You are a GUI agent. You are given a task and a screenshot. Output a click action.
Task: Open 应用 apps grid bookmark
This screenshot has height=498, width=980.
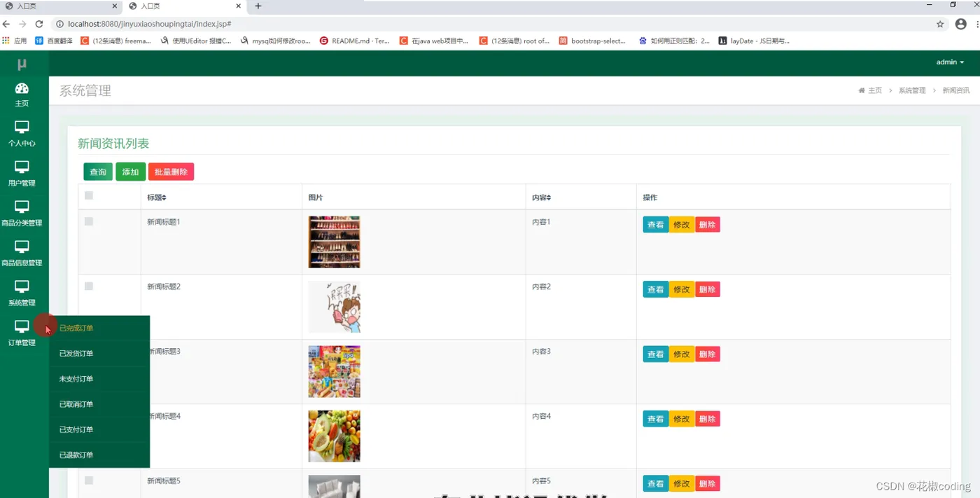(15, 41)
